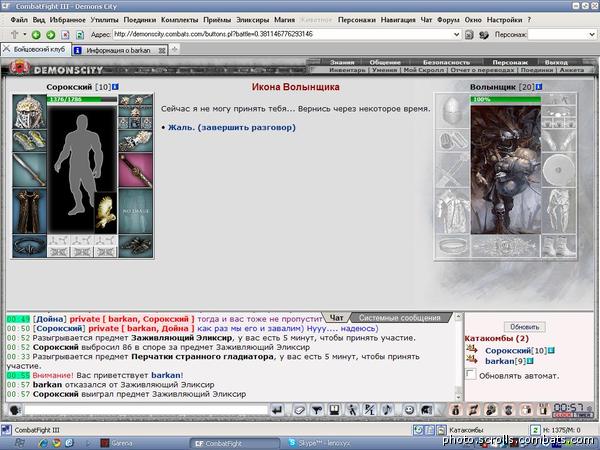
Task: Click the red stop loading icon
Action: point(65,35)
